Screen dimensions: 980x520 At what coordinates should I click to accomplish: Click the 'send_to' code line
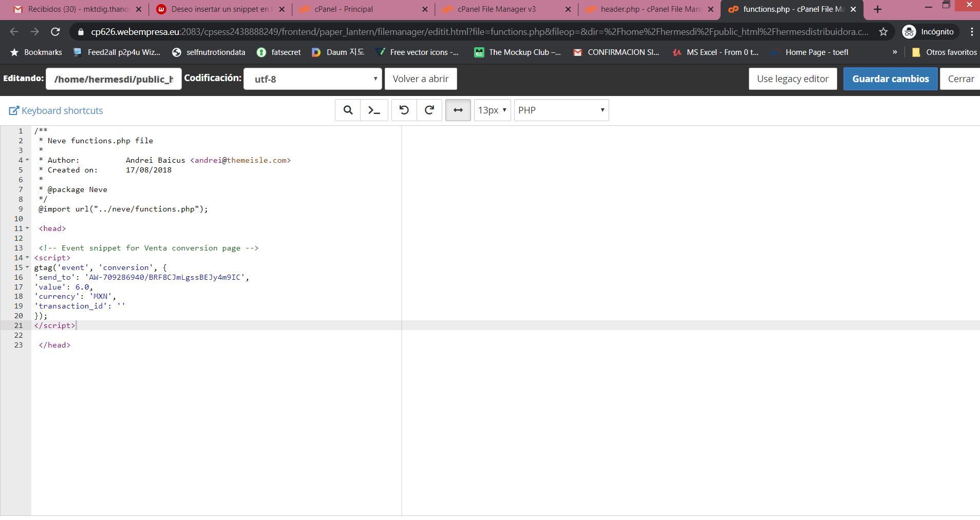click(x=142, y=277)
